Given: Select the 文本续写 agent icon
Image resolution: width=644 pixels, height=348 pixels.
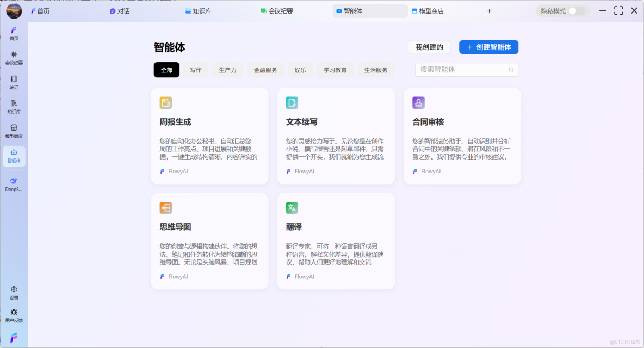Looking at the screenshot, I should (292, 102).
